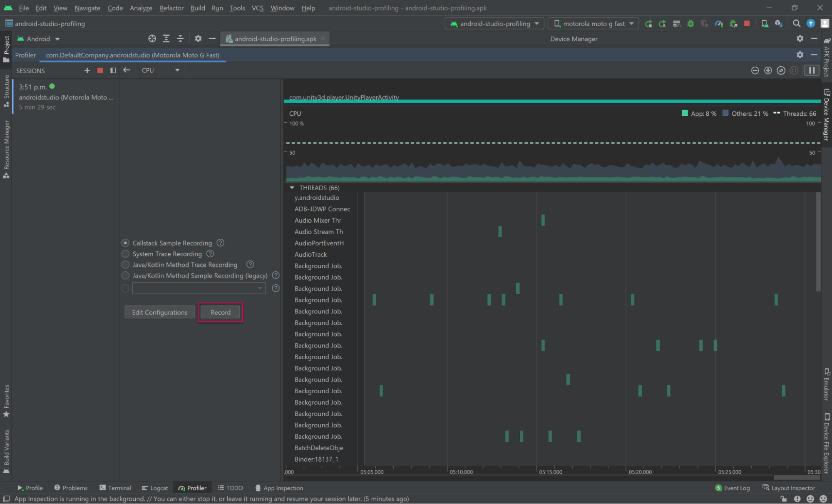Reset the profiler timeline zoom
Image resolution: width=832 pixels, height=504 pixels.
click(781, 70)
